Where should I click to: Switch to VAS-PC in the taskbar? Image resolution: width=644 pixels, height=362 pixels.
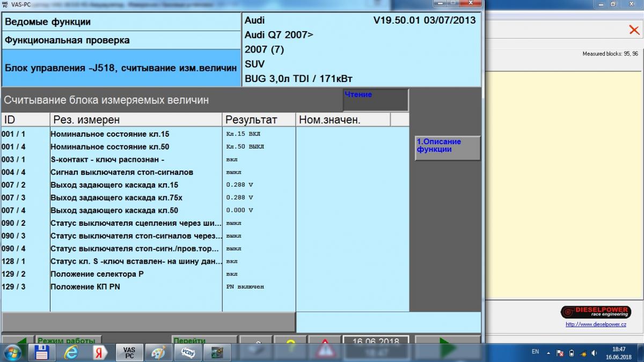129,352
